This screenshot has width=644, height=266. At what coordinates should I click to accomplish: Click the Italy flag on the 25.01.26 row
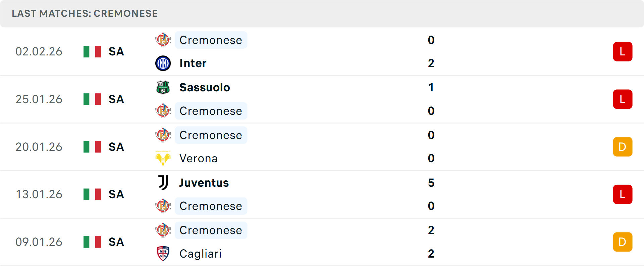pos(92,99)
